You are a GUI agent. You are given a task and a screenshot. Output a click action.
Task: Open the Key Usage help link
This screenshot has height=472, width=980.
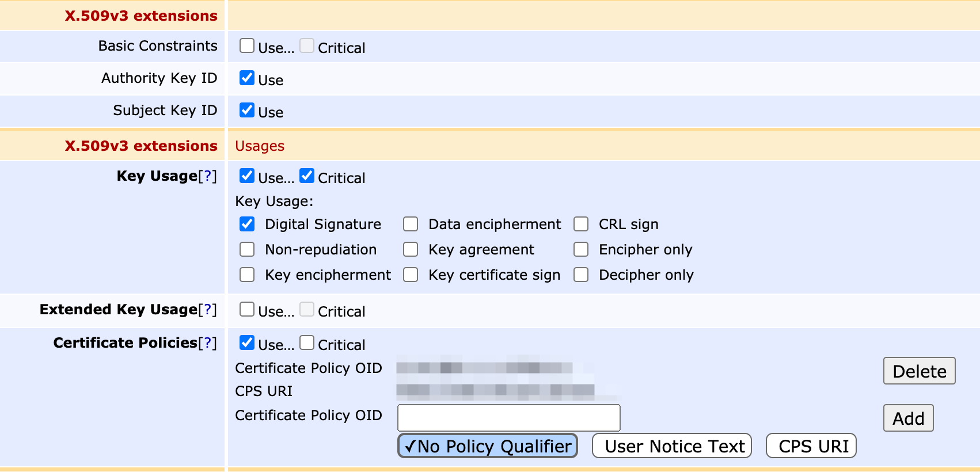pos(207,176)
